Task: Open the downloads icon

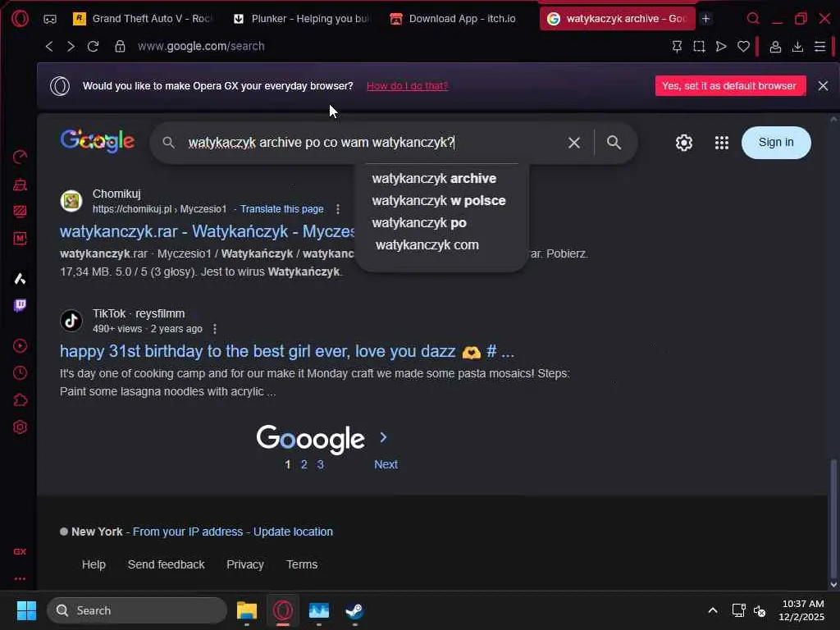Action: (x=797, y=47)
